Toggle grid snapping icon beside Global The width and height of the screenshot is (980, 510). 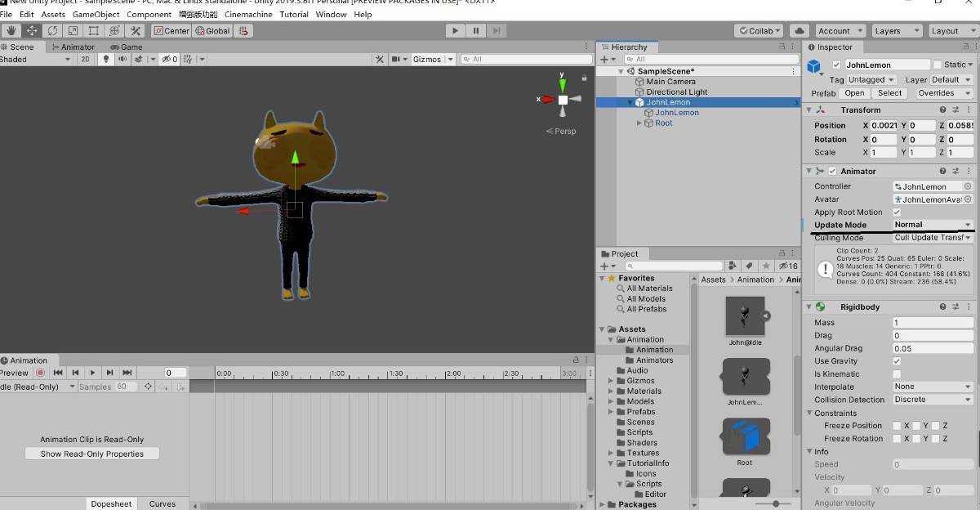[x=243, y=31]
